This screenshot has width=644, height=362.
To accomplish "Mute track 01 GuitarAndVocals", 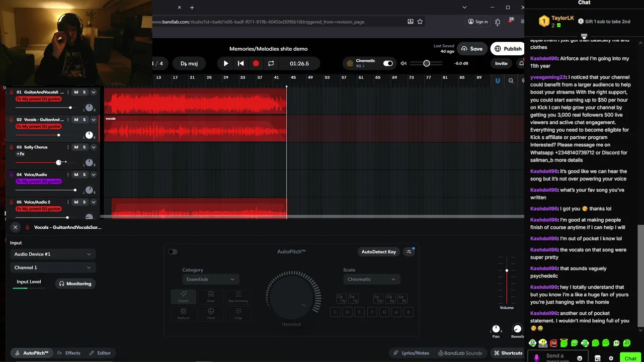I will pyautogui.click(x=76, y=92).
